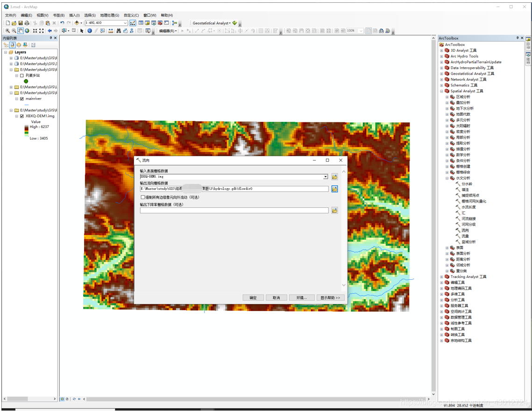This screenshot has width=532, height=411.
Task: Activate the Pan hand tool
Action: pyautogui.click(x=21, y=31)
